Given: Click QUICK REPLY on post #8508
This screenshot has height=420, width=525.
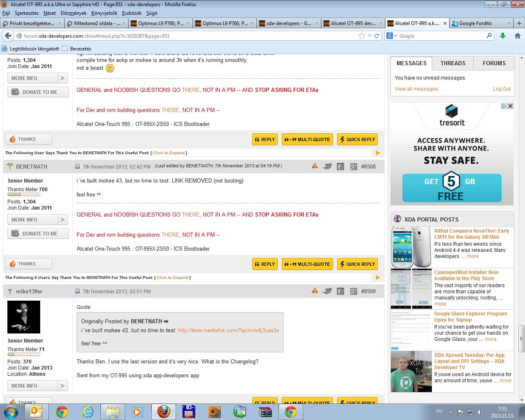Looking at the screenshot, I should 357,264.
